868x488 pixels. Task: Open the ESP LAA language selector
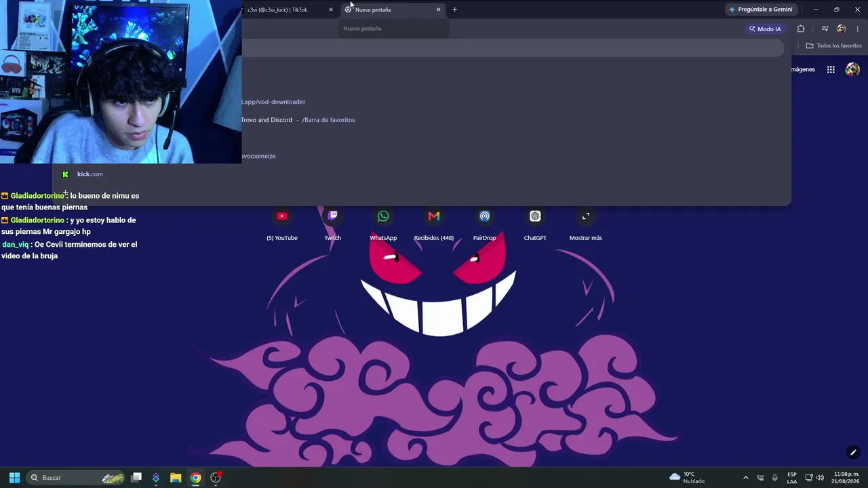click(792, 478)
